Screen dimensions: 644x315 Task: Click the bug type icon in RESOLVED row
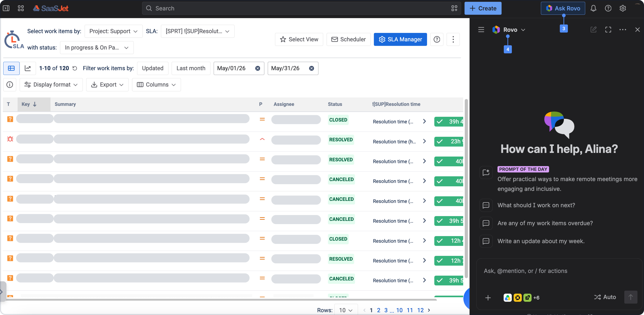[10, 139]
